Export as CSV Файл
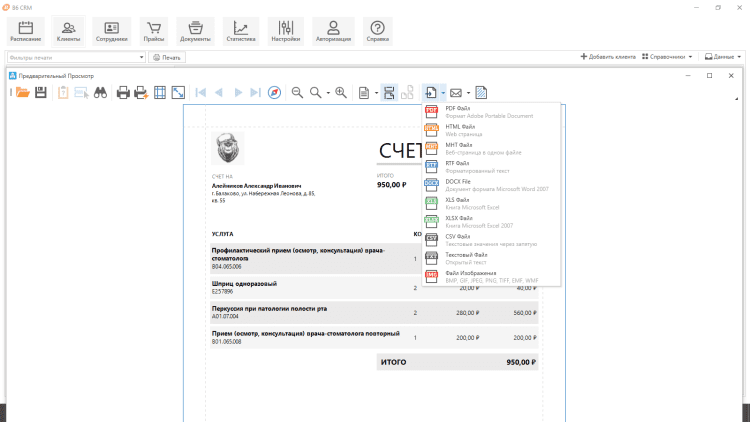Viewport: 750px width, 422px height. [491, 240]
